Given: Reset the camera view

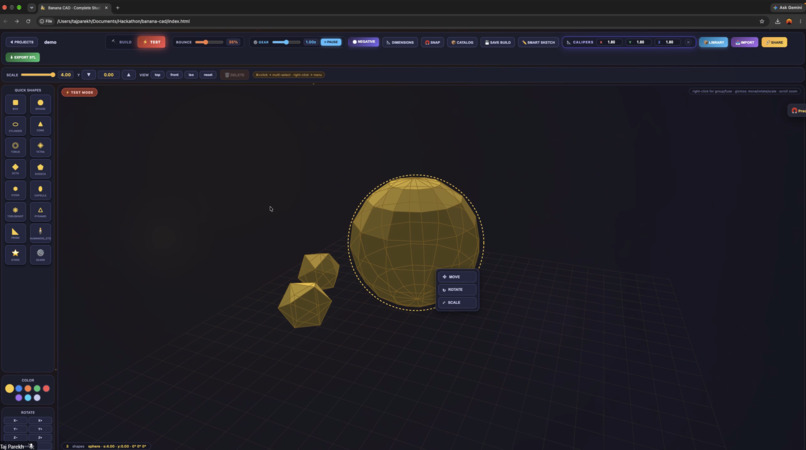Looking at the screenshot, I should (208, 75).
